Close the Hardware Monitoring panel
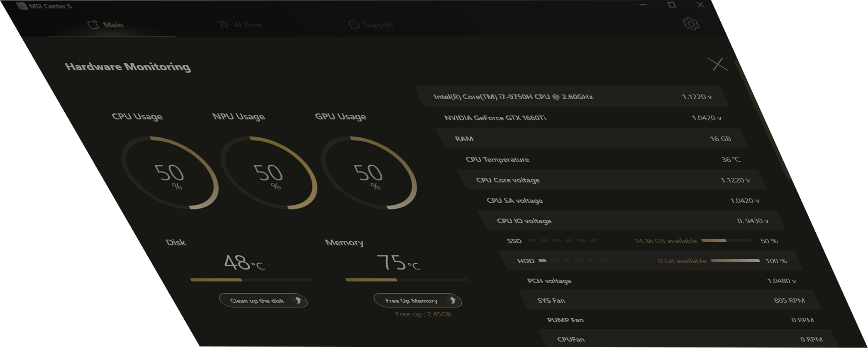Screen dimensions: 868x348 click(x=717, y=64)
